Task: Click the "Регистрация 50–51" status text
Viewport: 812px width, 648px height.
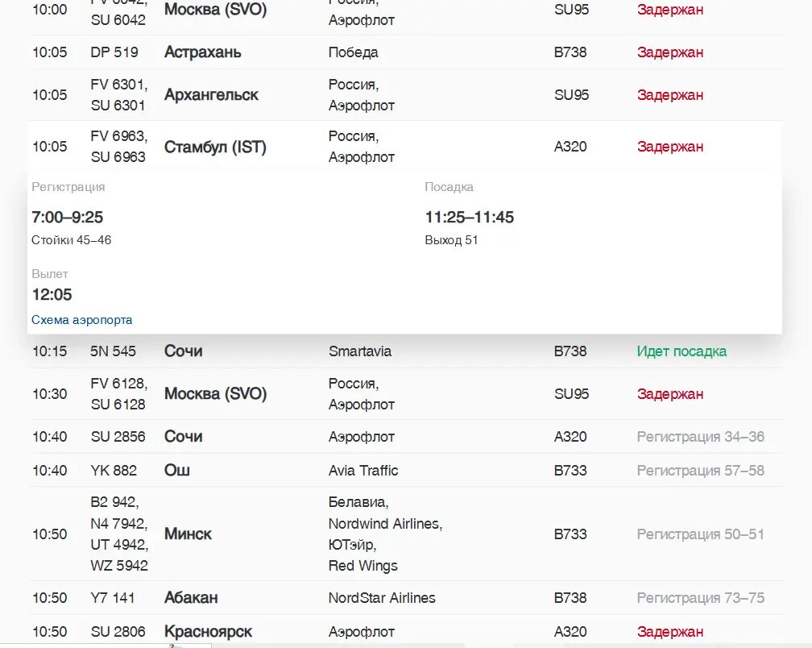Action: point(700,534)
